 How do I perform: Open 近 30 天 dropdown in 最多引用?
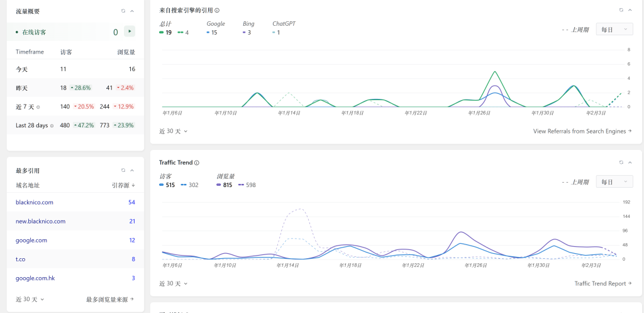[30, 299]
